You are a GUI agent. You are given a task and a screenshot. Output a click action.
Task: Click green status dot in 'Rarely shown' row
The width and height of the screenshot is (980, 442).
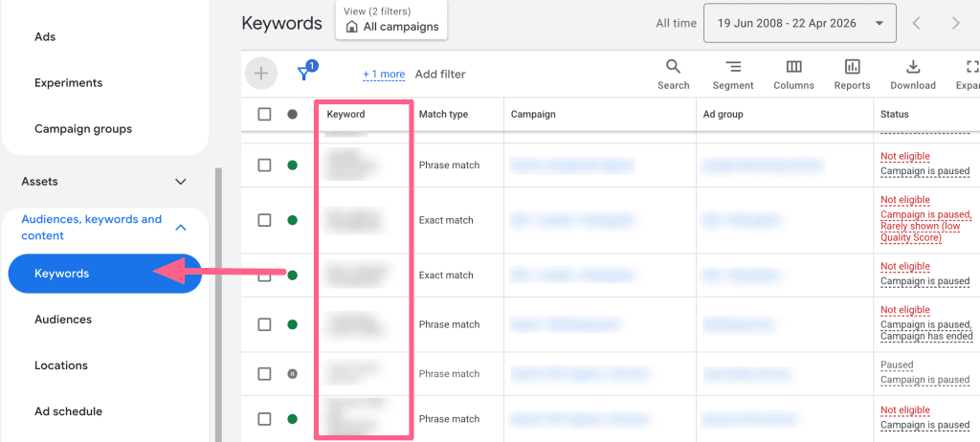pos(292,220)
